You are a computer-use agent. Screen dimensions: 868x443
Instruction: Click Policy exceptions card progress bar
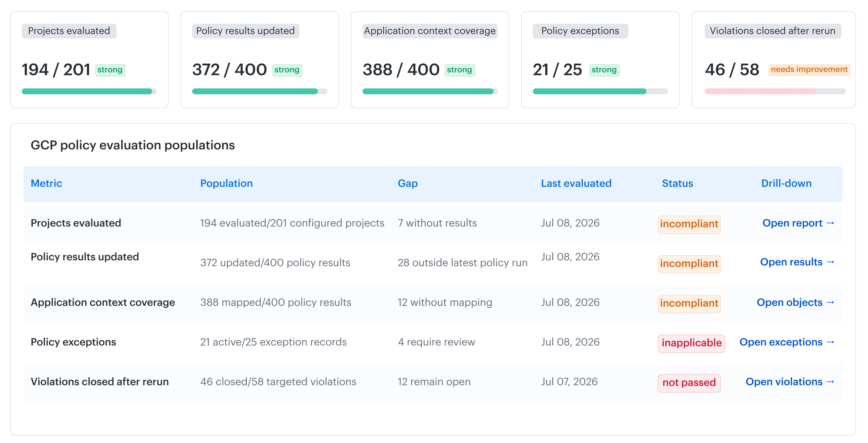click(600, 91)
